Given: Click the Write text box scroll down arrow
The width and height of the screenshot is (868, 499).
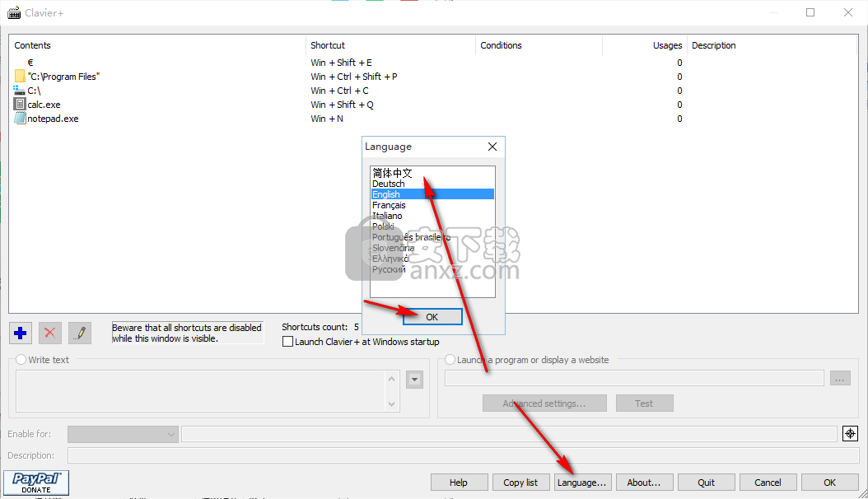Looking at the screenshot, I should pyautogui.click(x=392, y=403).
